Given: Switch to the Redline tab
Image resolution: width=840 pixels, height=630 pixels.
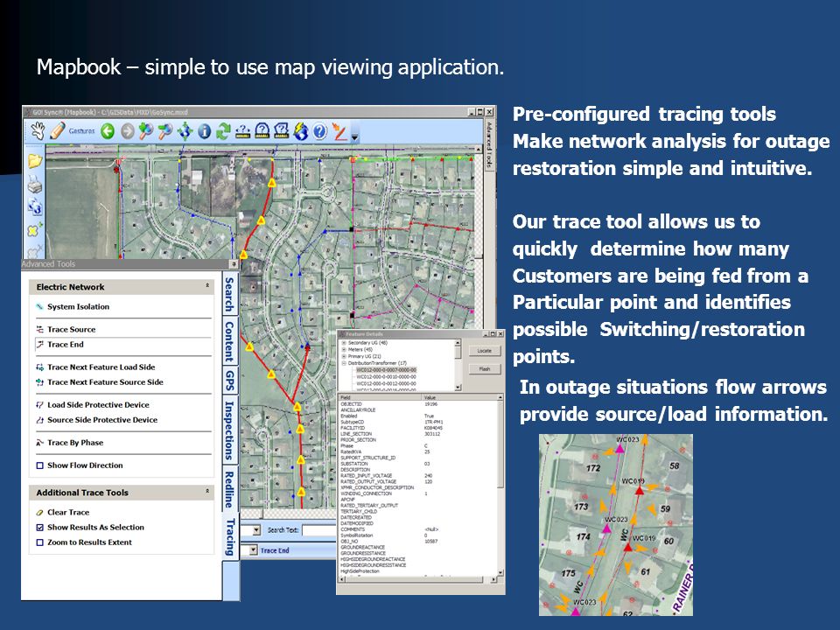Looking at the screenshot, I should [229, 489].
